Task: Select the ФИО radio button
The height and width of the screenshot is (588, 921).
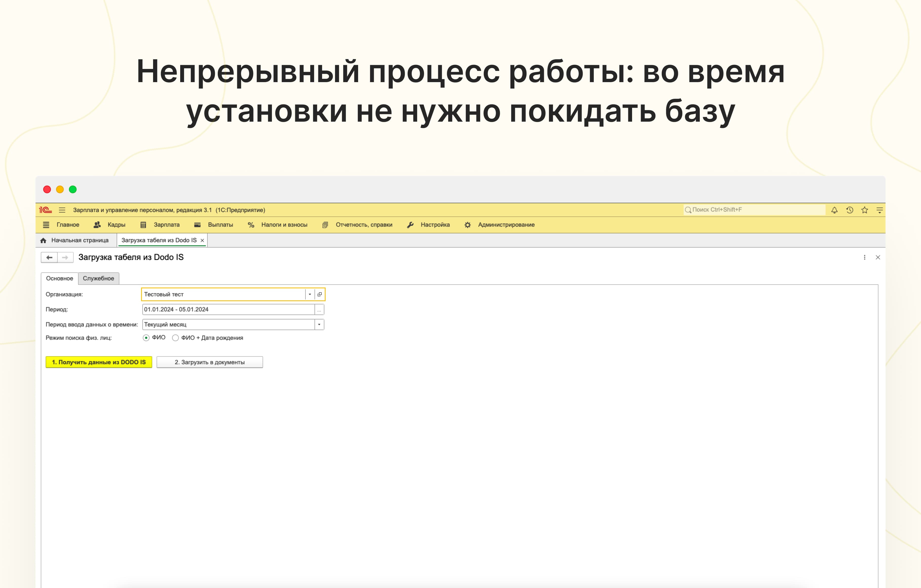Action: point(146,338)
